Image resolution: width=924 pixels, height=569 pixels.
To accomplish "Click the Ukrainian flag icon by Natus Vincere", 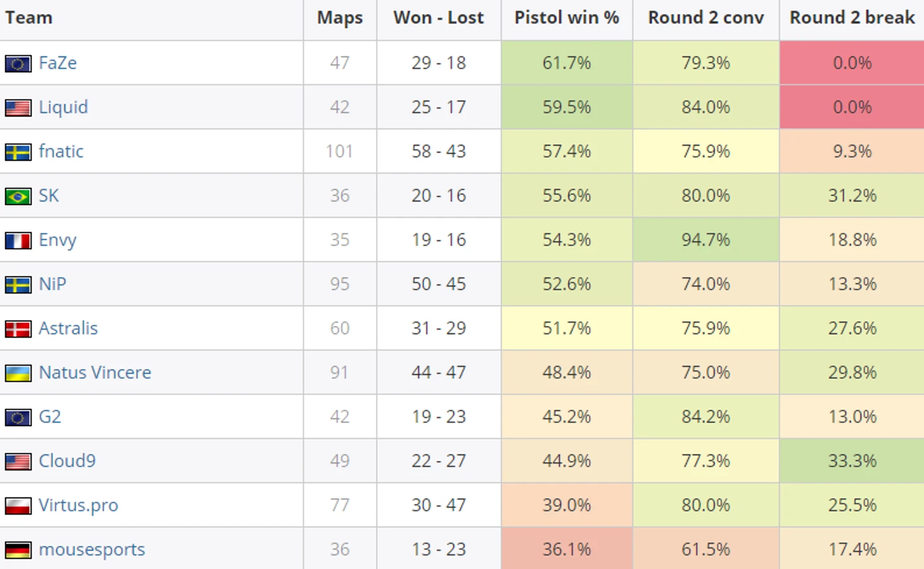I will point(18,373).
